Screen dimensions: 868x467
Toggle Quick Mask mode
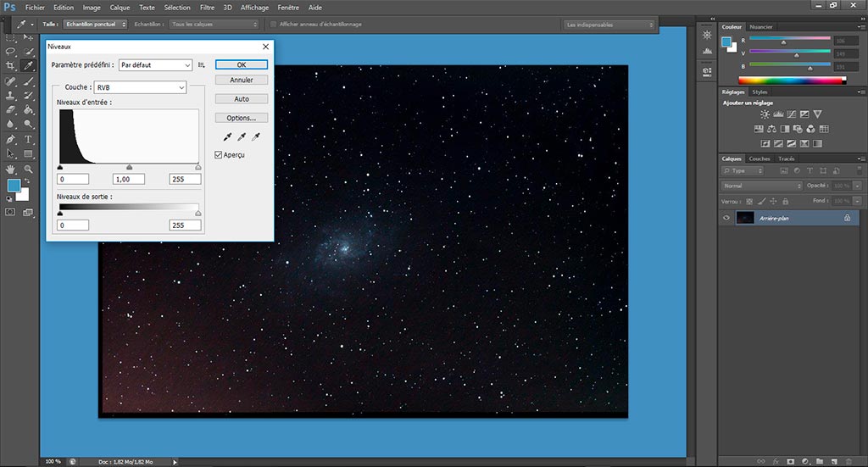tap(10, 212)
